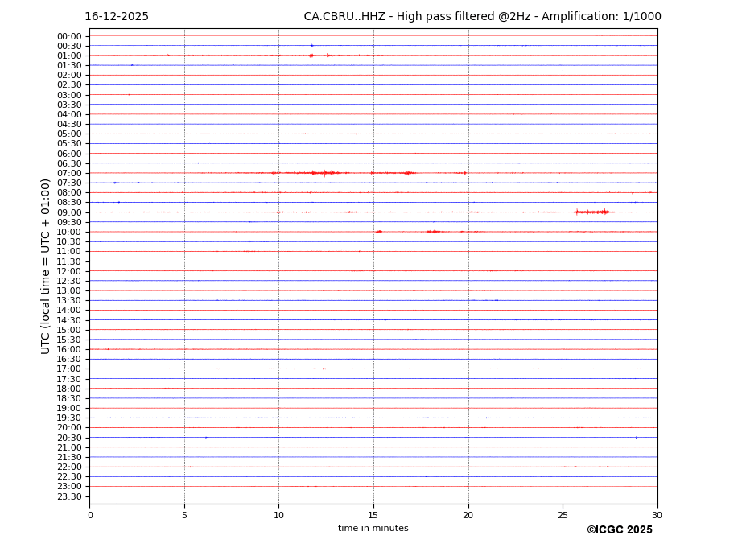
Task: Select the 00:30 row time label
Action: point(69,46)
